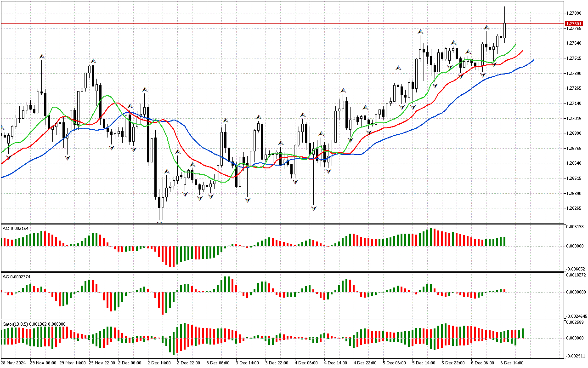Click the 1.27890 price level on the scale
The height and width of the screenshot is (368, 588).
[x=574, y=13]
